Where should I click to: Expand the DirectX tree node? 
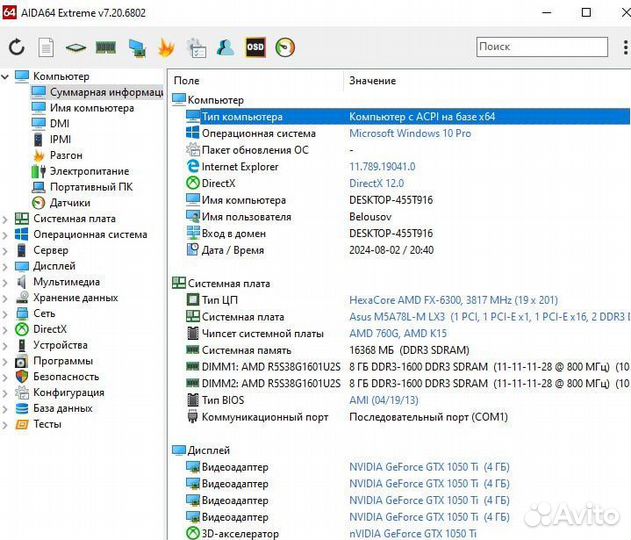tap(5, 330)
